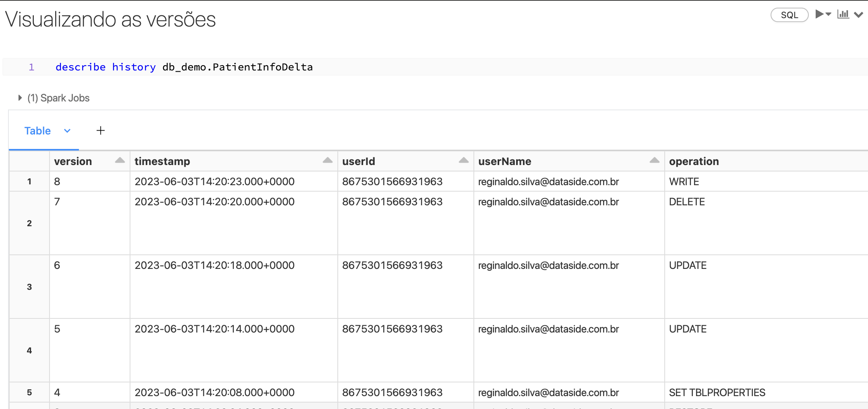Click row number 5 in the table
Viewport: 868px width, 409px height.
[29, 392]
